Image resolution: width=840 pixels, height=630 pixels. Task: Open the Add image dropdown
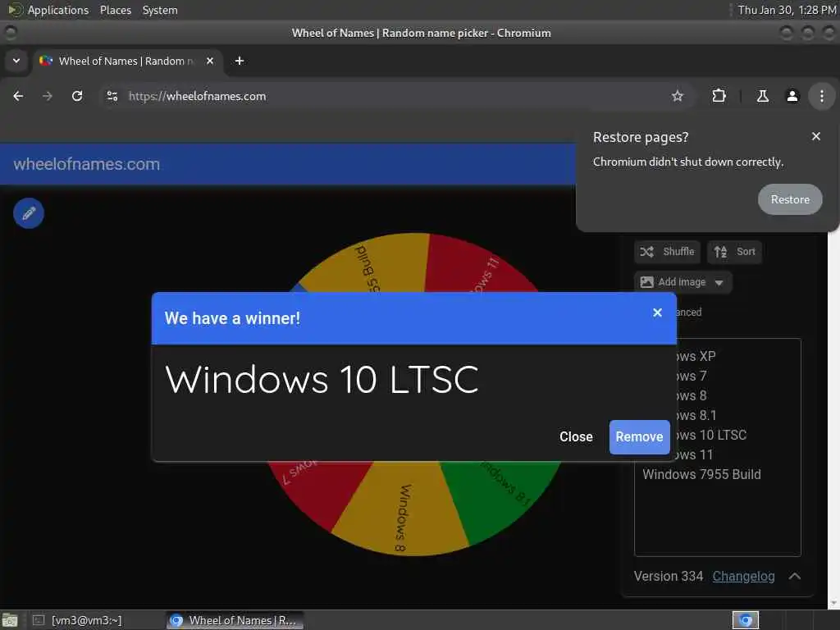tap(682, 282)
